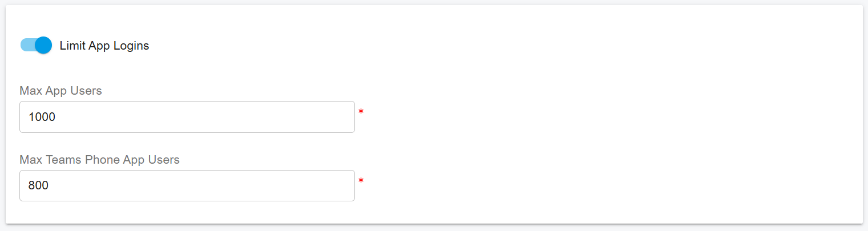Screen dimensions: 868x231
Task: Toggle the Limit App Logins switch
Action: tap(36, 45)
